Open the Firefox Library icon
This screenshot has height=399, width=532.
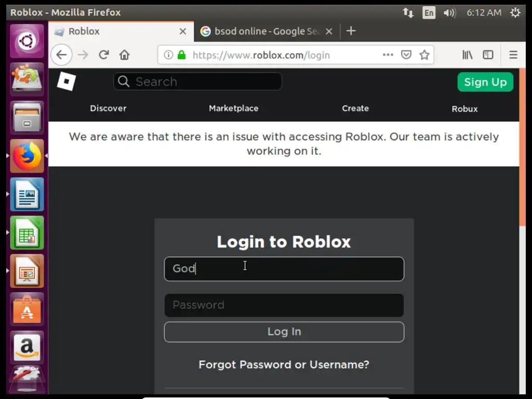[468, 55]
